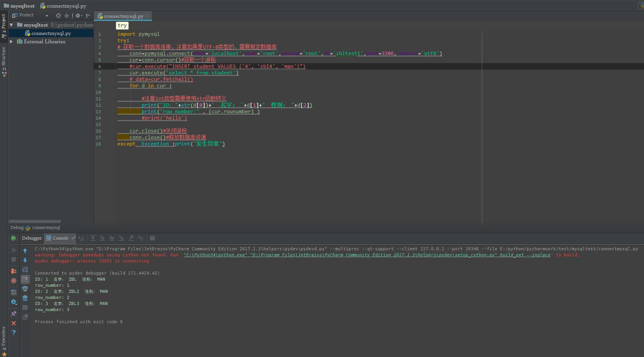Viewport: 644px width, 357px height.
Task: Click the Step Into debugger icon
Action: [x=102, y=238]
